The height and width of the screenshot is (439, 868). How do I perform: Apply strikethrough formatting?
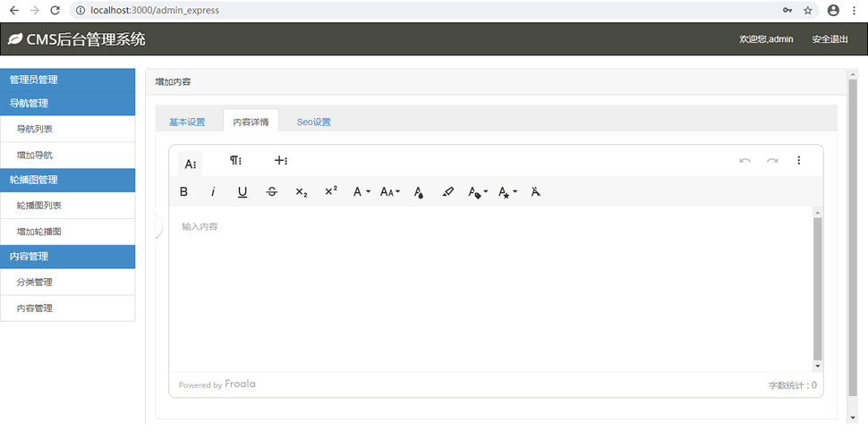(272, 192)
